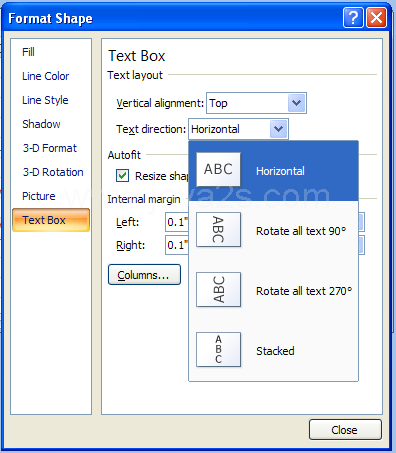Screen dimensions: 396x453
Task: Click the Stacked ABC preview icon
Action: pyautogui.click(x=218, y=349)
